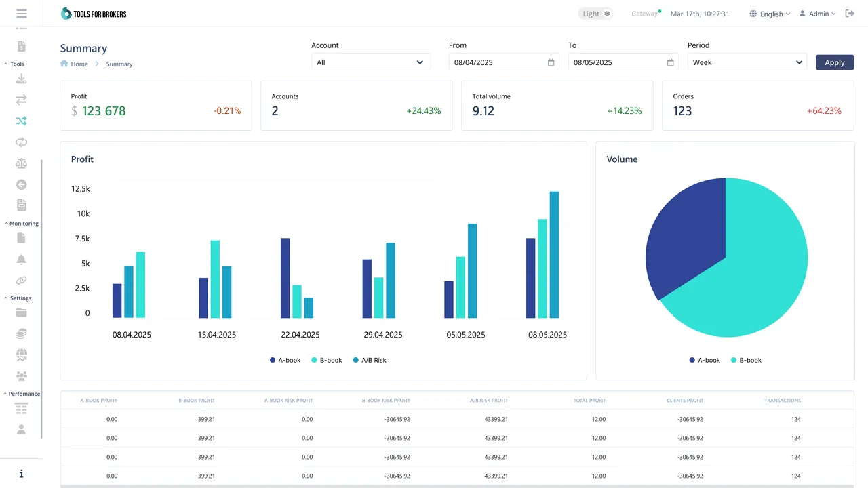Image resolution: width=868 pixels, height=488 pixels.
Task: Hide the A-book series via the Profit chart legend
Action: [285, 360]
